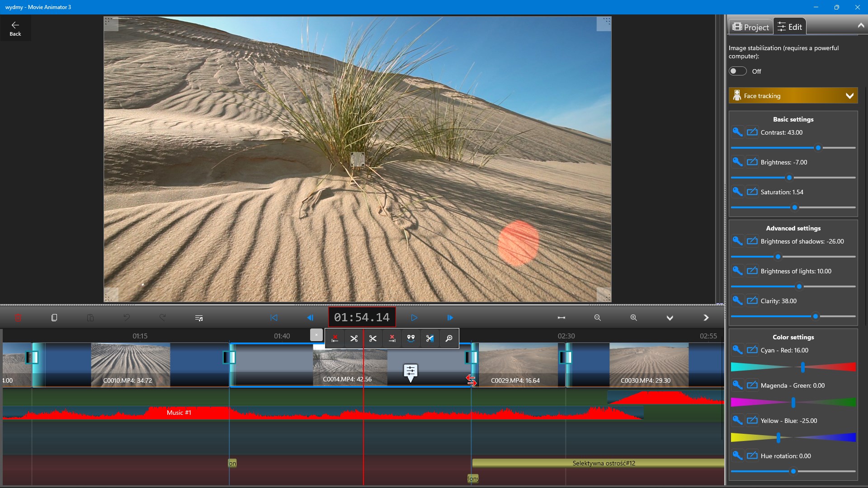
Task: Collapse the Face tracking section
Action: [850, 95]
